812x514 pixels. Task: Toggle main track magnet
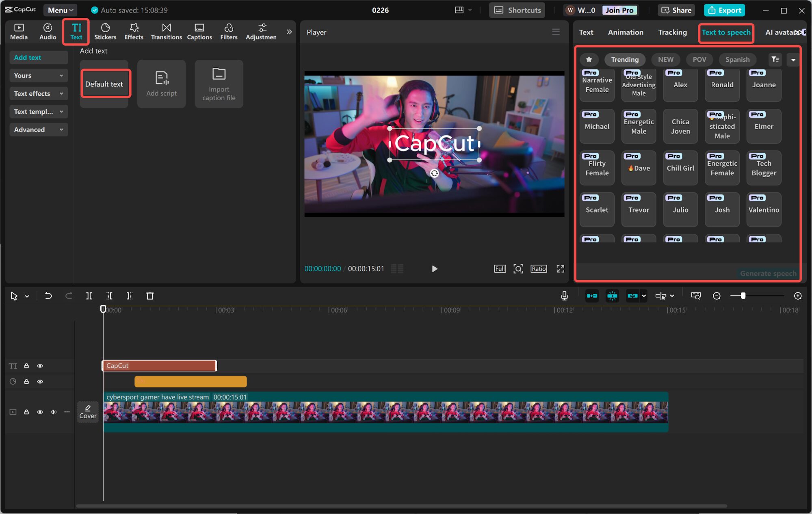point(592,296)
